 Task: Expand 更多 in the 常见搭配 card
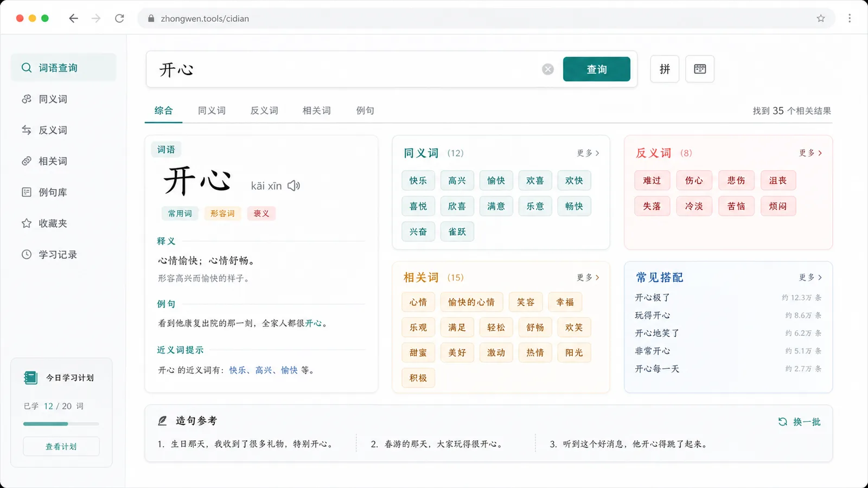coord(810,277)
